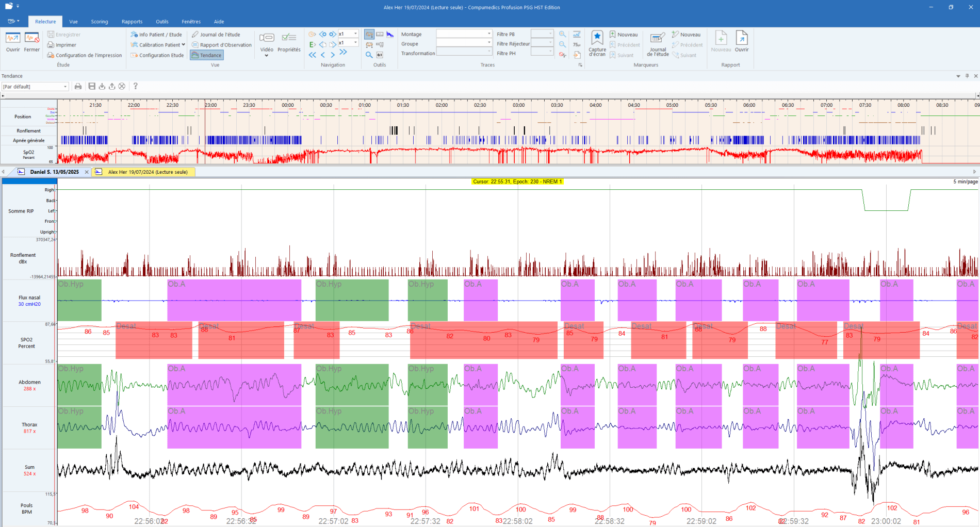Click the zoom-in magnifier in Traces group
Viewport: 980px width, 527px height.
click(x=562, y=34)
